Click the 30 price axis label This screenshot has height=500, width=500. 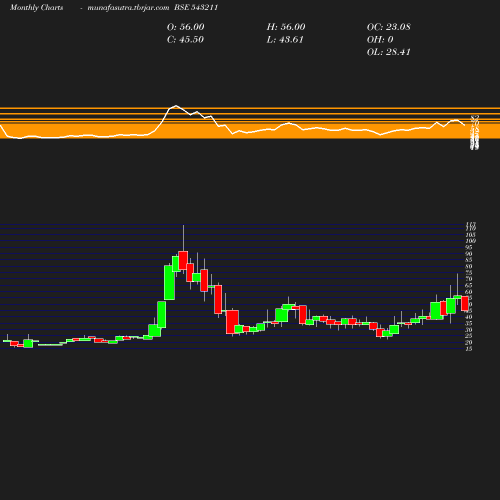tap(469, 330)
